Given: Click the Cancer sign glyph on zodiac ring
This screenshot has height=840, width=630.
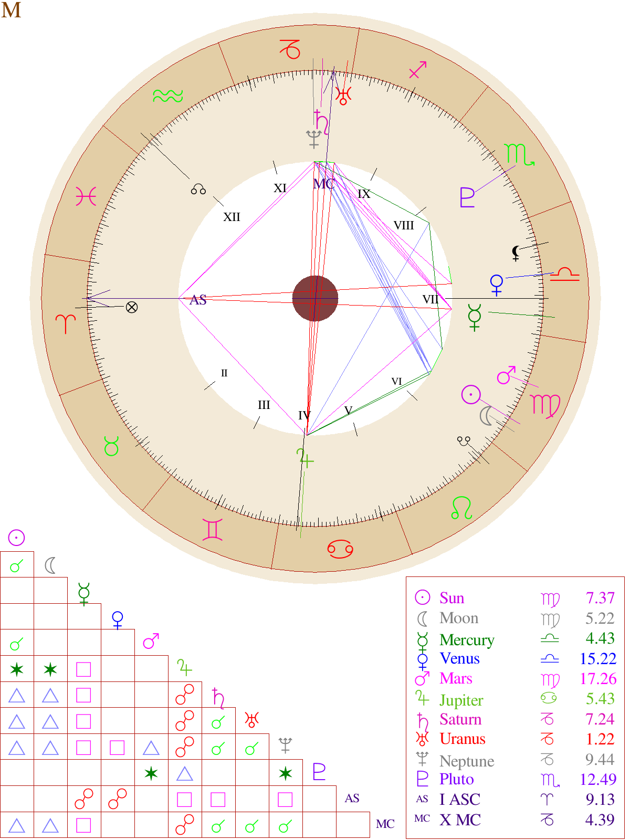Looking at the screenshot, I should (x=340, y=550).
